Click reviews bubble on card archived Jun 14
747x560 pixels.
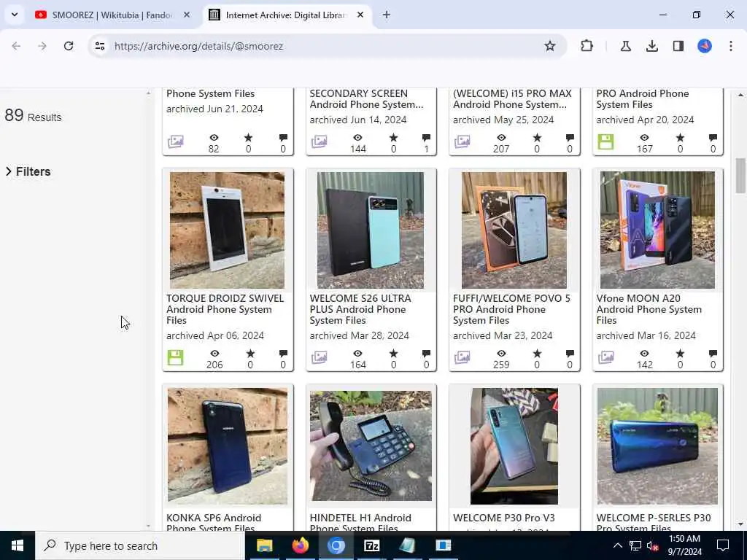click(x=426, y=138)
